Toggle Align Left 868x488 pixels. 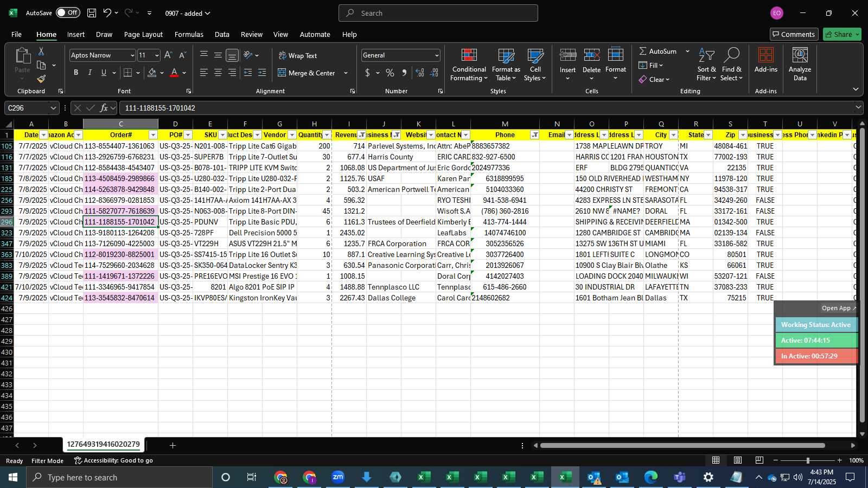[204, 73]
